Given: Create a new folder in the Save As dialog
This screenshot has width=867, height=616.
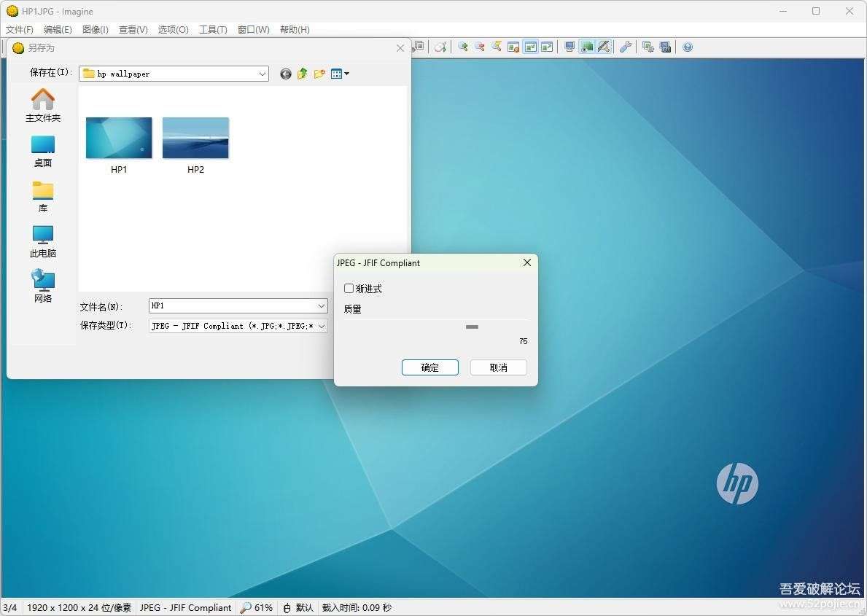Looking at the screenshot, I should 319,74.
